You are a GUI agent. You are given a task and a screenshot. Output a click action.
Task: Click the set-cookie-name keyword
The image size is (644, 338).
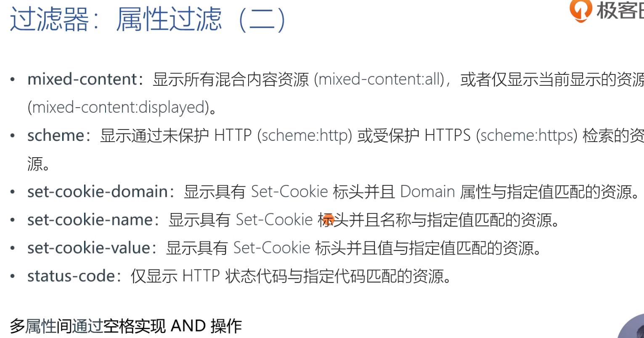[90, 220]
